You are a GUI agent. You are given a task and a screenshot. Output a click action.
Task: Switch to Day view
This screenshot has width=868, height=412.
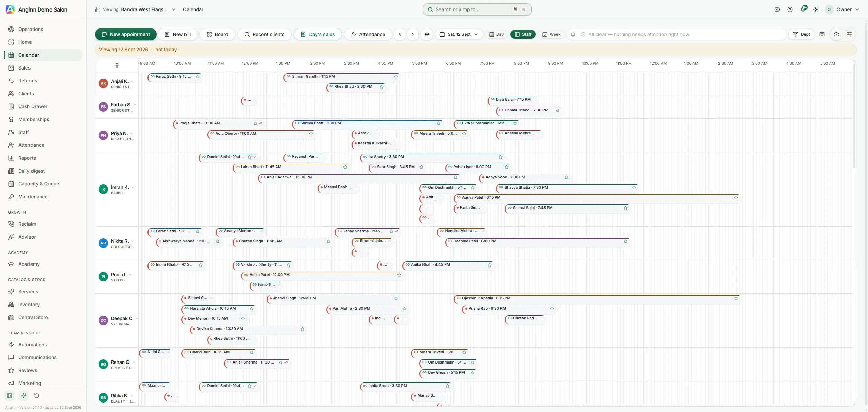click(x=496, y=34)
